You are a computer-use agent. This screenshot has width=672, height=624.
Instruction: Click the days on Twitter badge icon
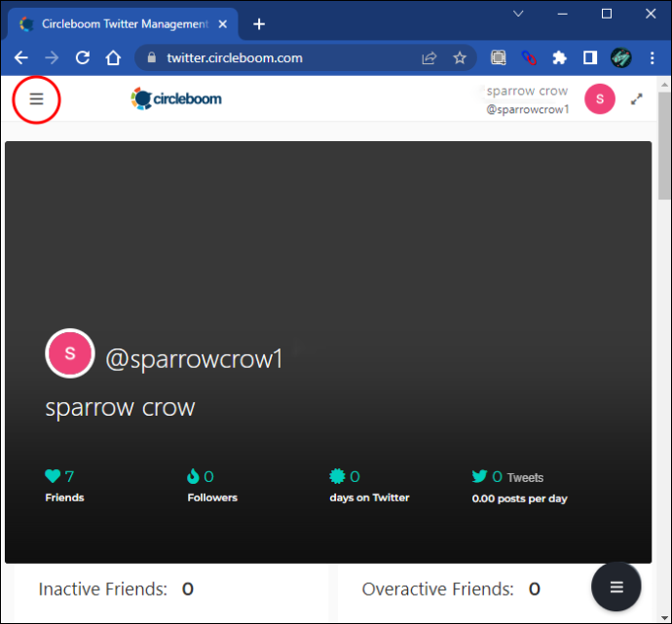(337, 476)
